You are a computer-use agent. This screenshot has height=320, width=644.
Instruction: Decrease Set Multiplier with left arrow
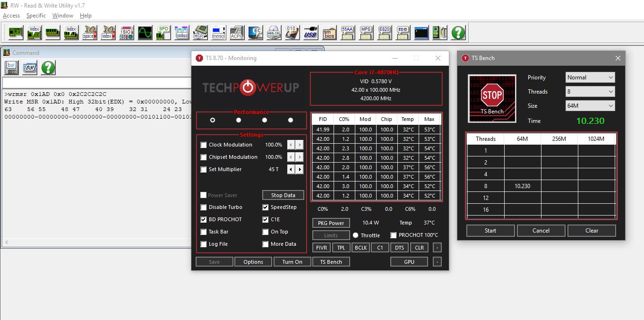tap(291, 169)
